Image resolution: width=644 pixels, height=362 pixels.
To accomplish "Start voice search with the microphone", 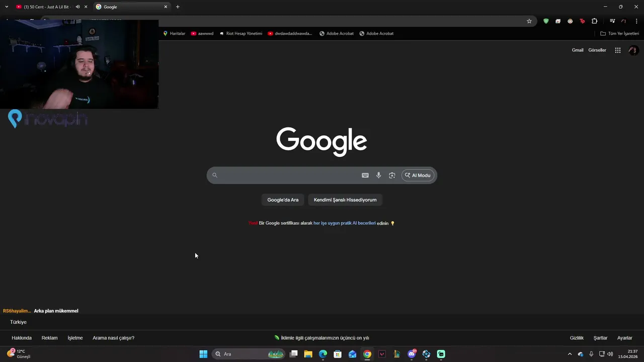I will pos(378,175).
